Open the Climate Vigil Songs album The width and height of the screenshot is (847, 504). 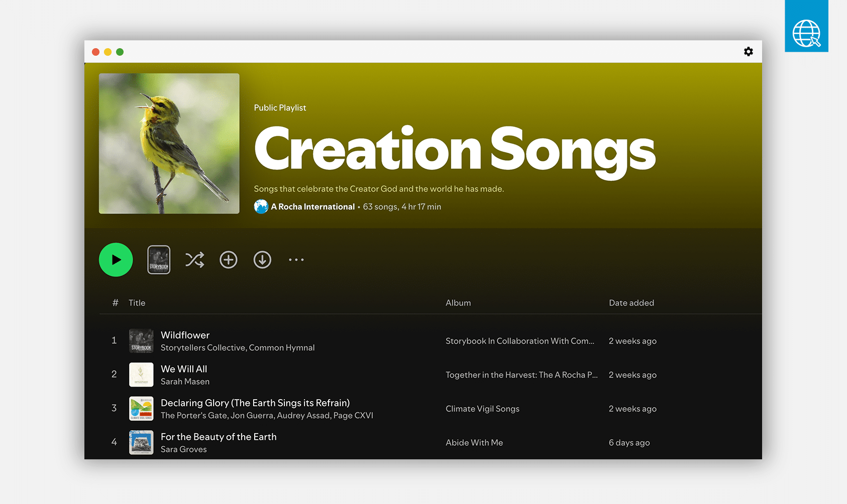pos(482,409)
